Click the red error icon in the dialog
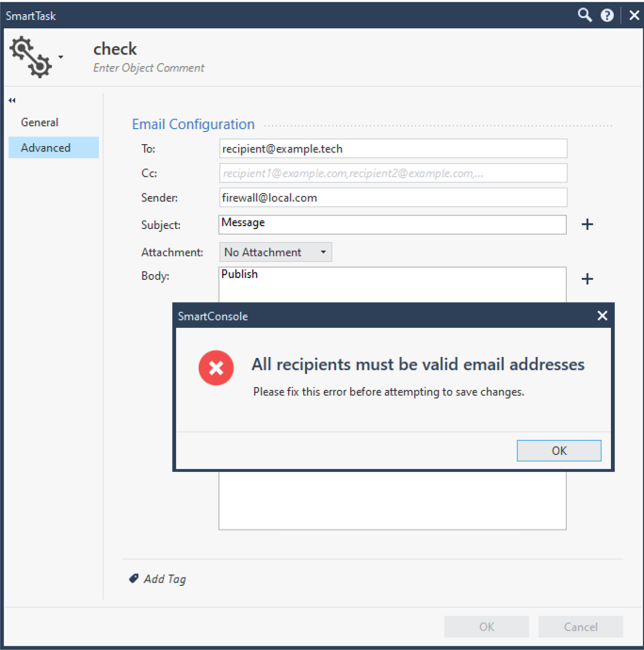644x650 pixels. tap(217, 367)
